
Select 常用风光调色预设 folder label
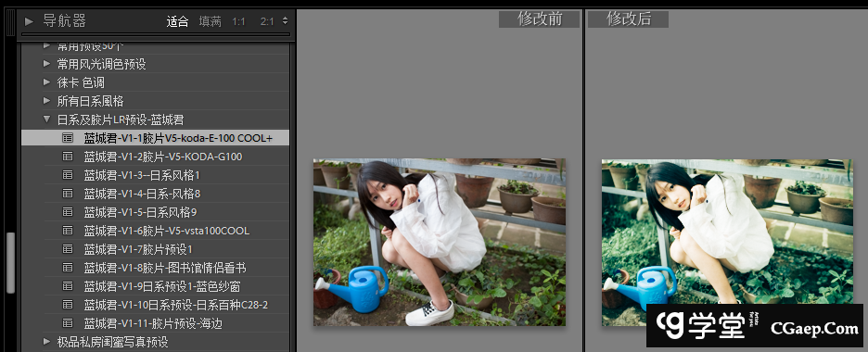point(101,64)
